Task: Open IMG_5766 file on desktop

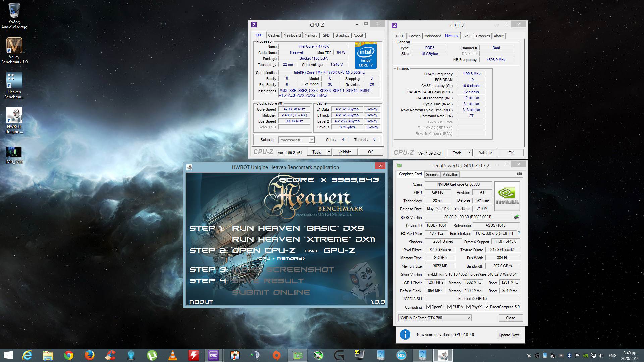Action: coord(14,155)
